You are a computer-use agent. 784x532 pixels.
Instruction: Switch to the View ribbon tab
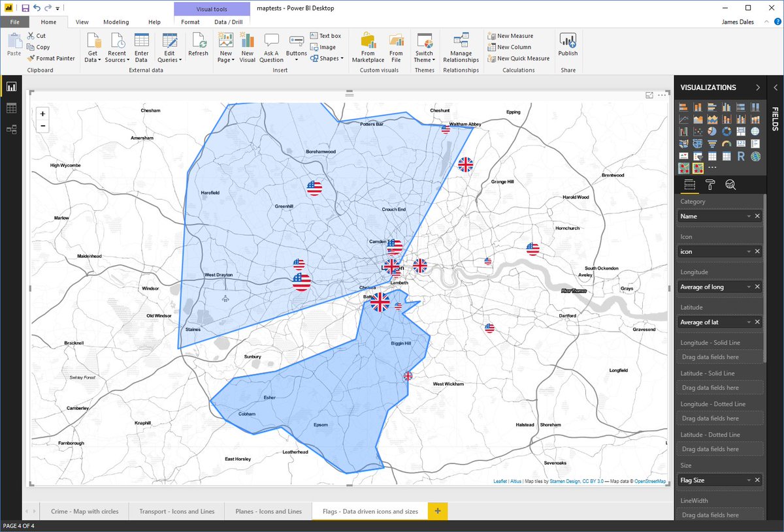point(82,22)
